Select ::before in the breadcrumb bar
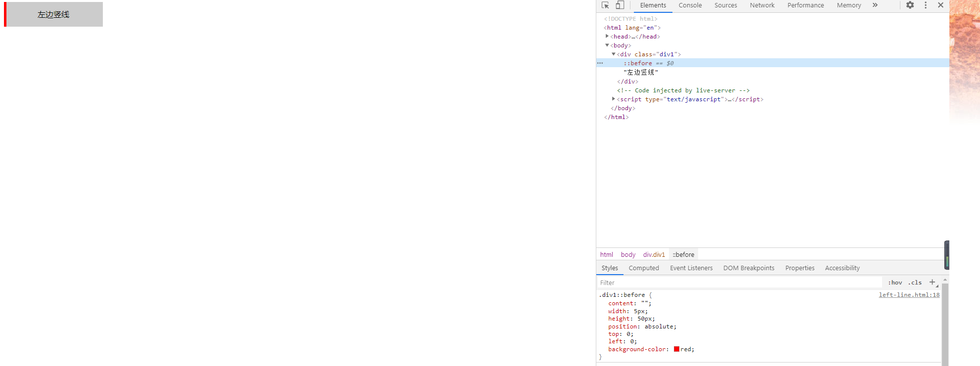Screen dimensions: 980x366 click(683, 254)
